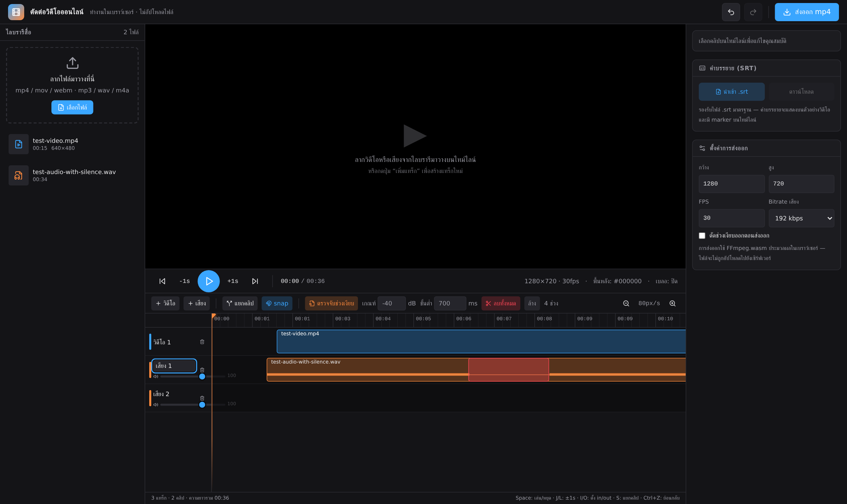This screenshot has width=847, height=504.
Task: Click the large play triangle in preview
Action: tap(415, 136)
